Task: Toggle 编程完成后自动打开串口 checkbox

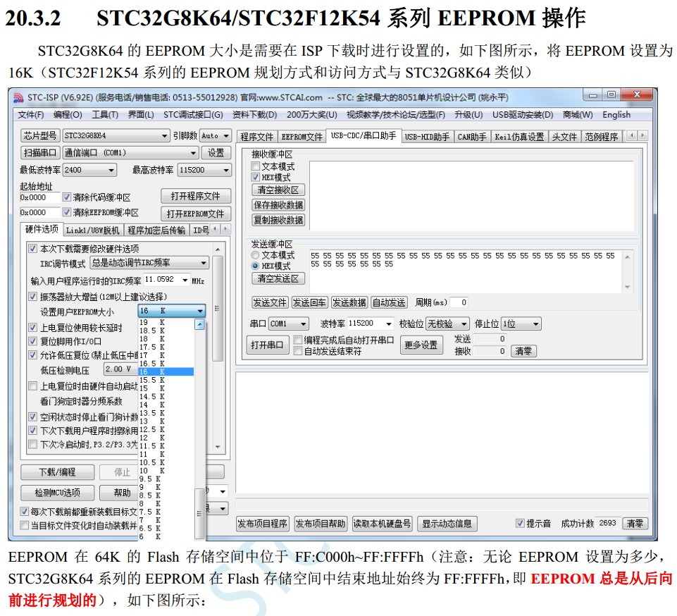Action: (297, 340)
